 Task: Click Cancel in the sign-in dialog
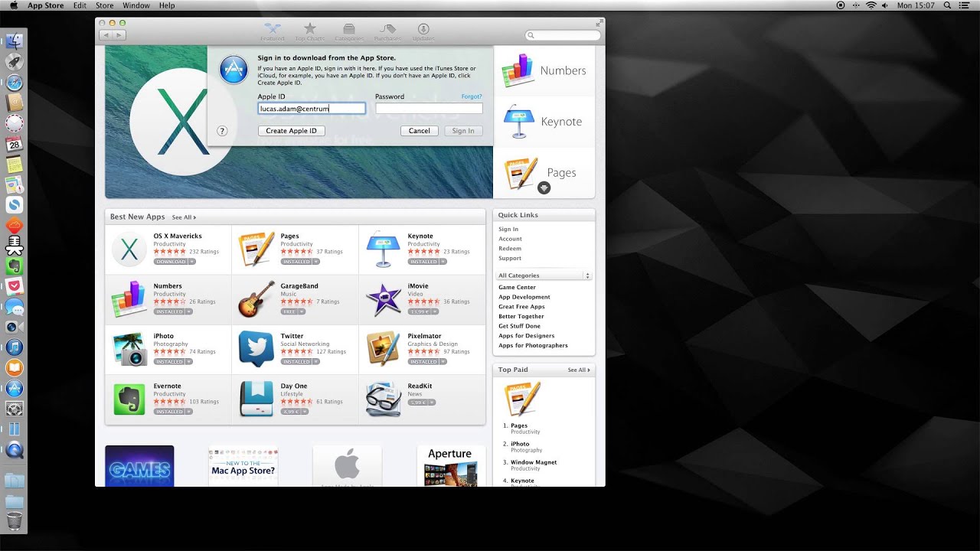(419, 131)
